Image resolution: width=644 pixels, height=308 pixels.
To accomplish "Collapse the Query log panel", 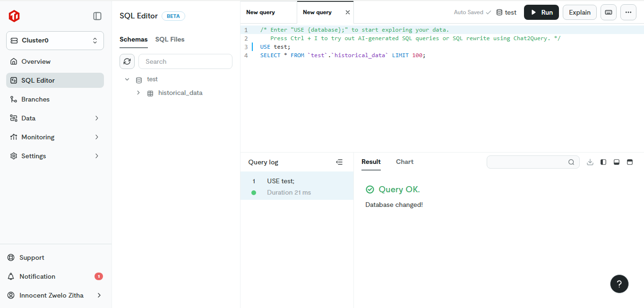I will coord(339,162).
